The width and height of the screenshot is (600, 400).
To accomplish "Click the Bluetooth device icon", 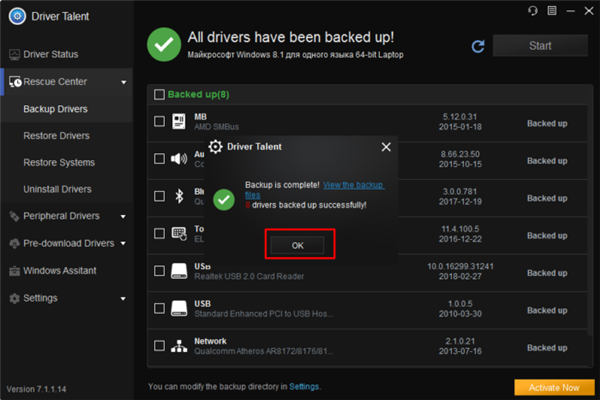I will coord(179,196).
